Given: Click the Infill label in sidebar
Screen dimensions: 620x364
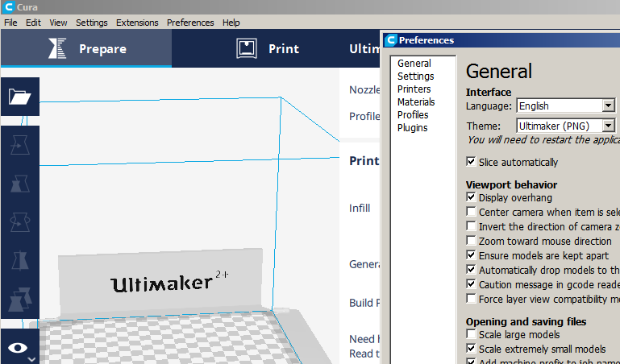Looking at the screenshot, I should pyautogui.click(x=360, y=208).
